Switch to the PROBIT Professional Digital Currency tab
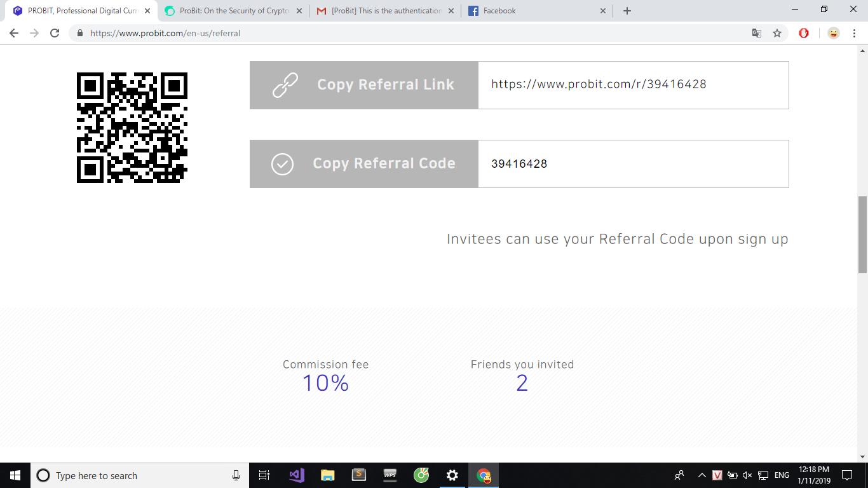Image resolution: width=868 pixels, height=488 pixels. [x=81, y=11]
